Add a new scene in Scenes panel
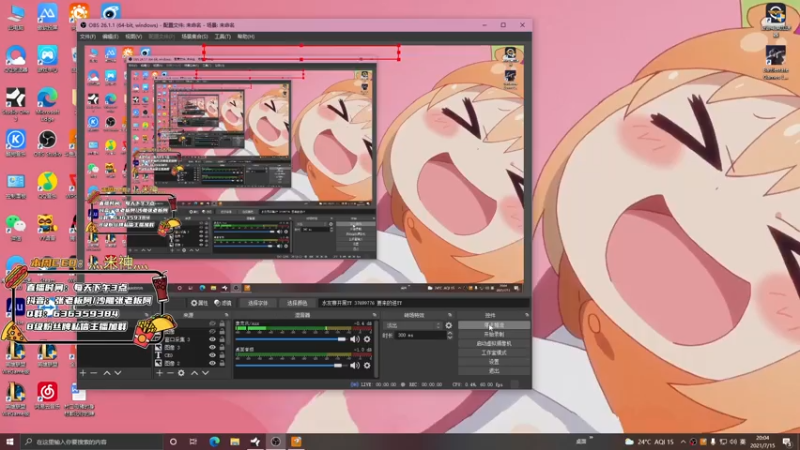The image size is (800, 450). 83,373
